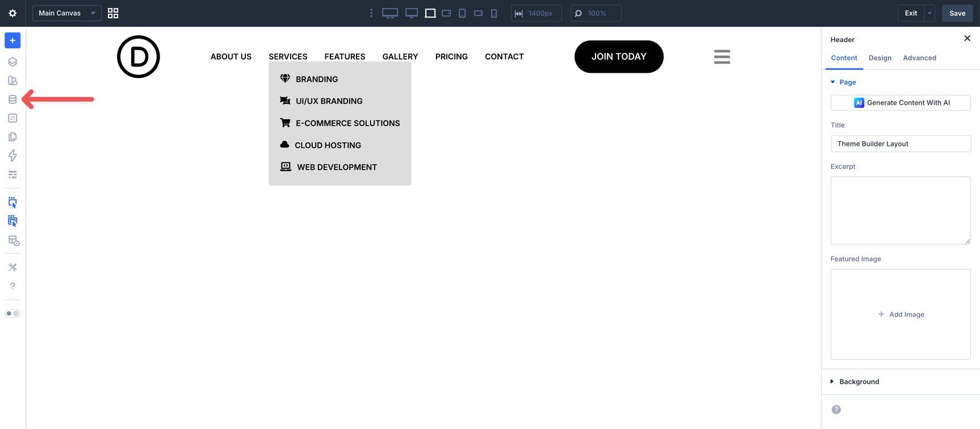This screenshot has width=980, height=429.
Task: Open the dropdown arrow beside Exit
Action: click(x=929, y=13)
